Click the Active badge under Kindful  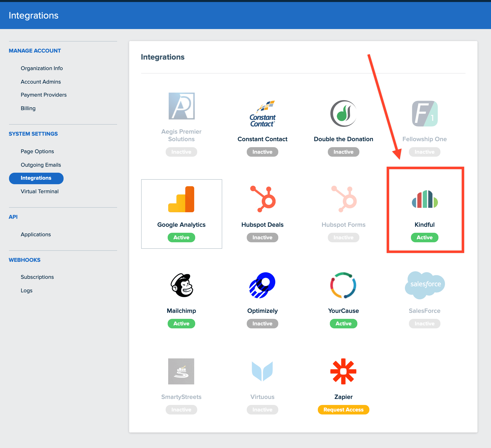coord(425,238)
